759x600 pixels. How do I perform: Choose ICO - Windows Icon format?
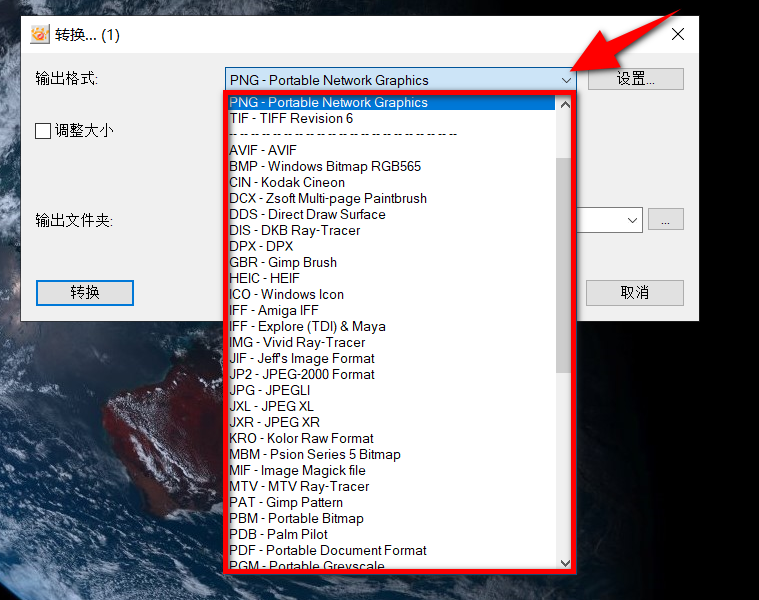(286, 295)
